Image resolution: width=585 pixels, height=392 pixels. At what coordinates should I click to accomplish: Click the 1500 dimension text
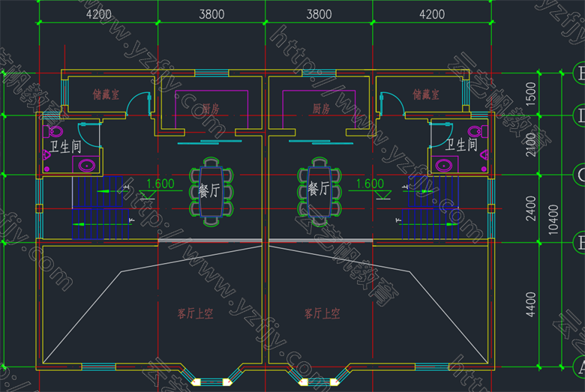point(529,94)
